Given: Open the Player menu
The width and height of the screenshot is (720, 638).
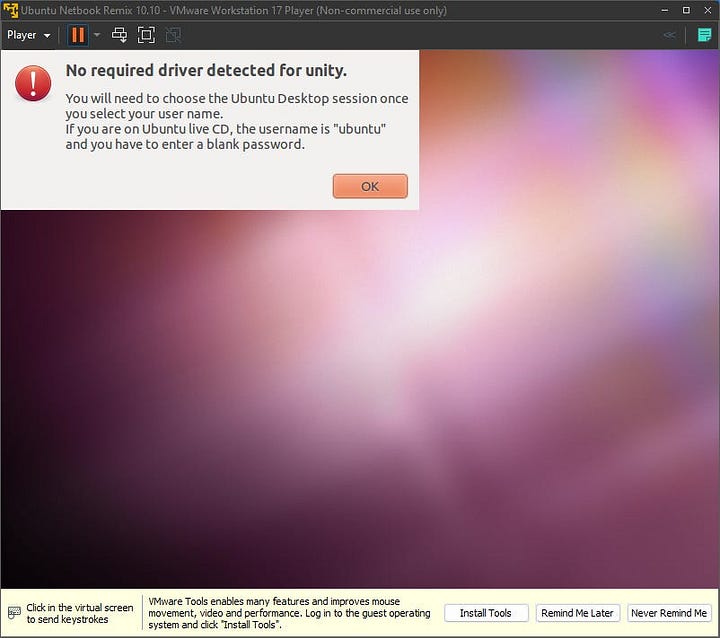Looking at the screenshot, I should [28, 35].
